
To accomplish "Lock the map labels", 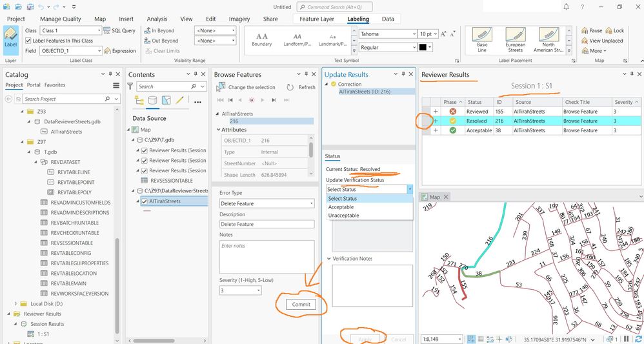I will (x=614, y=30).
